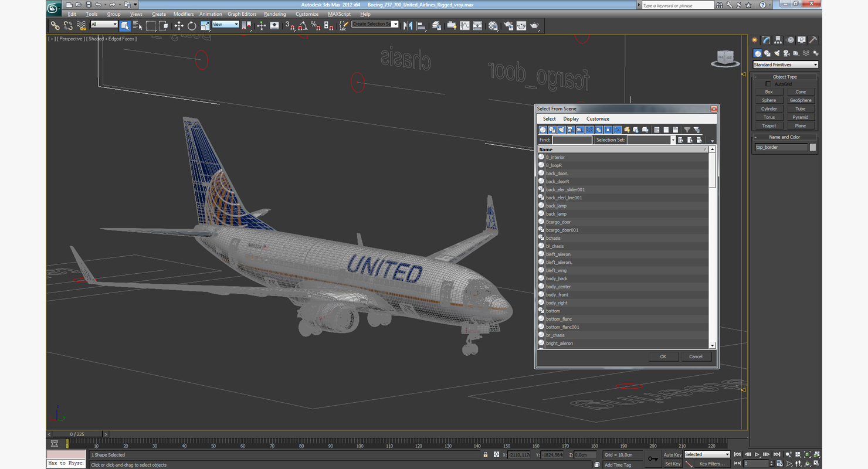
Task: Toggle Display Lights filter in dialog
Action: tap(561, 130)
